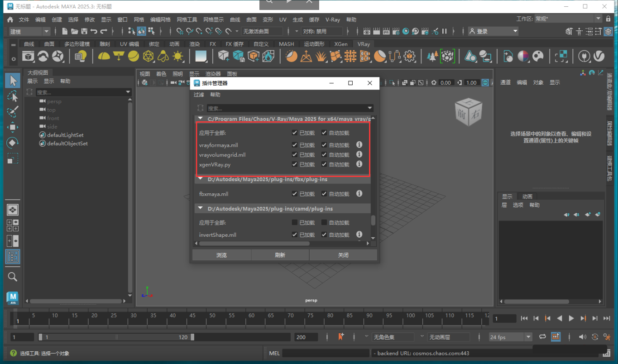Viewport: 618px width, 364px height.
Task: Click the yellow V-Ray sun light icon
Action: (178, 56)
